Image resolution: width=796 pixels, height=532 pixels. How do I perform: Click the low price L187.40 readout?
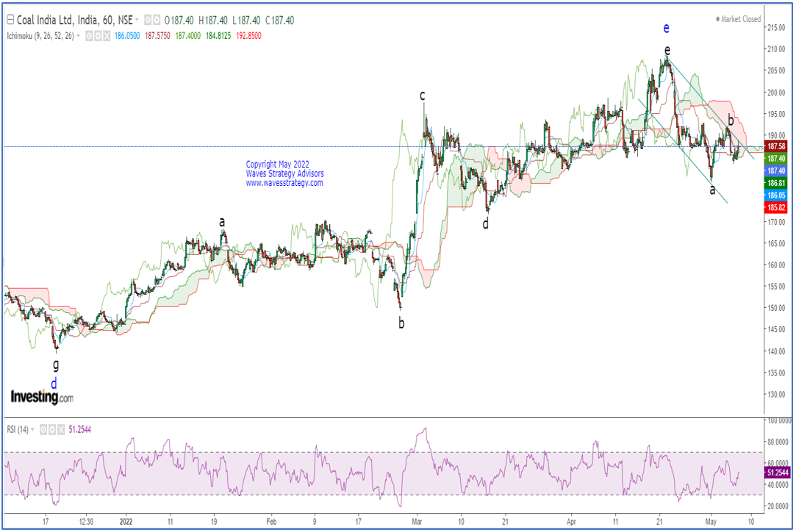246,21
